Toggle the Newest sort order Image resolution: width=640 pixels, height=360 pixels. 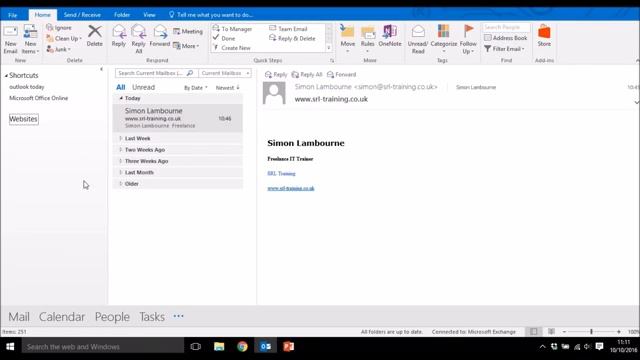[x=228, y=88]
